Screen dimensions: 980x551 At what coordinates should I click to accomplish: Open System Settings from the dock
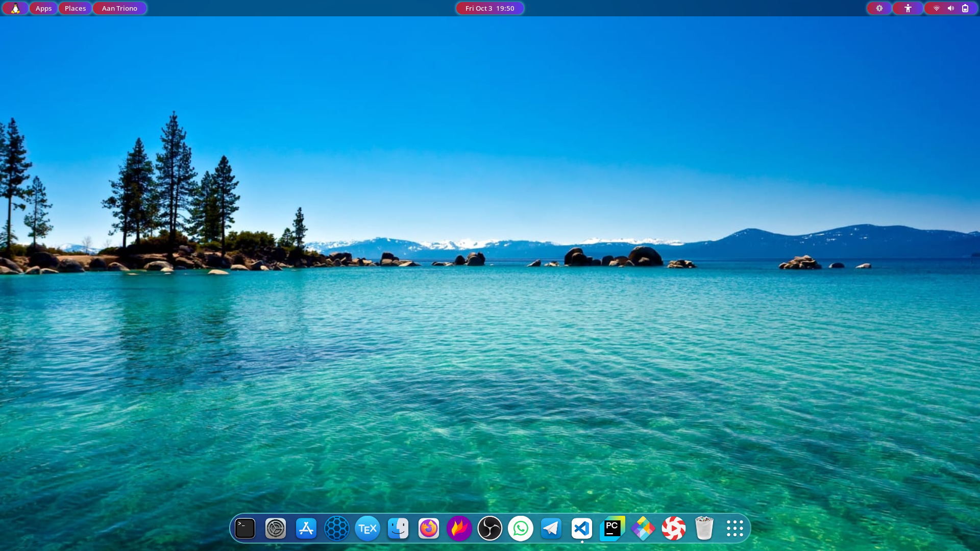tap(275, 528)
